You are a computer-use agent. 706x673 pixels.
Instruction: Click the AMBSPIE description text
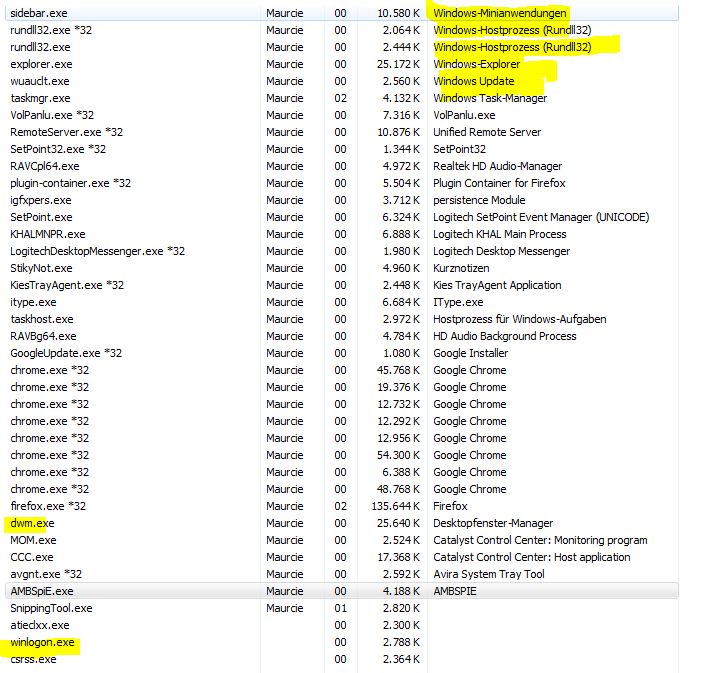(455, 592)
